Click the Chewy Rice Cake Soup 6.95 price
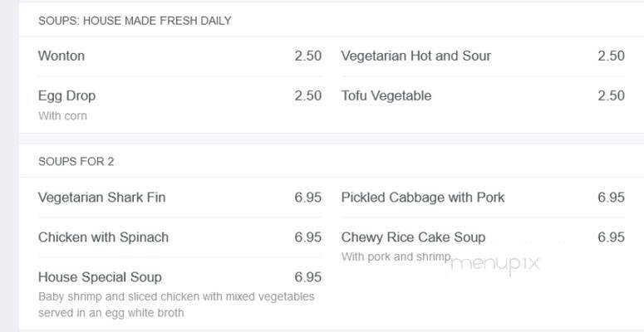 point(611,237)
